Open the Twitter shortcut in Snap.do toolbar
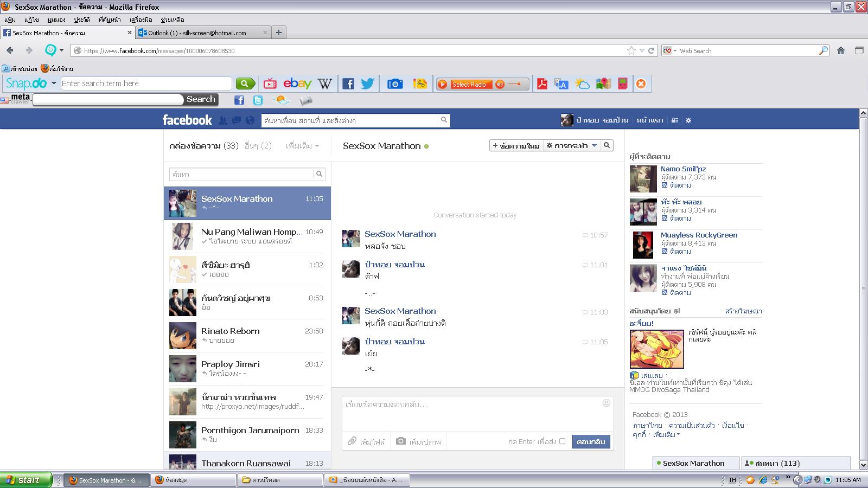 click(x=368, y=84)
